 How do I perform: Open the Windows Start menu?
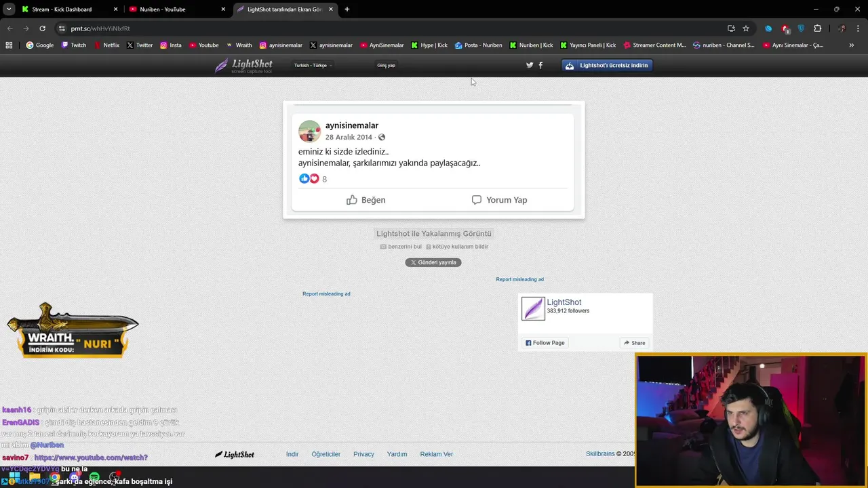click(x=14, y=477)
